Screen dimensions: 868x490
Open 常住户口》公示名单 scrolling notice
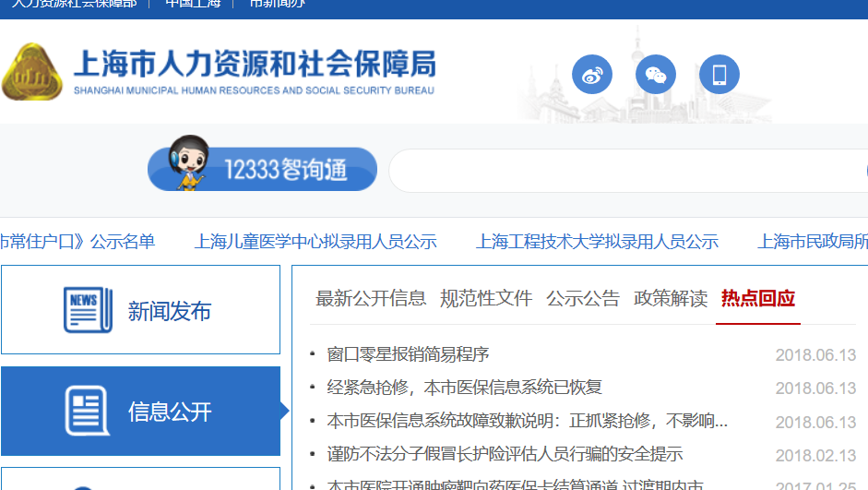77,242
